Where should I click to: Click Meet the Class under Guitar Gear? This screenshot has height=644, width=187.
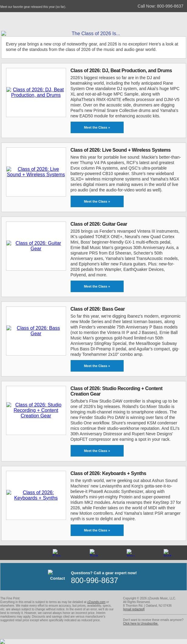[x=97, y=286]
